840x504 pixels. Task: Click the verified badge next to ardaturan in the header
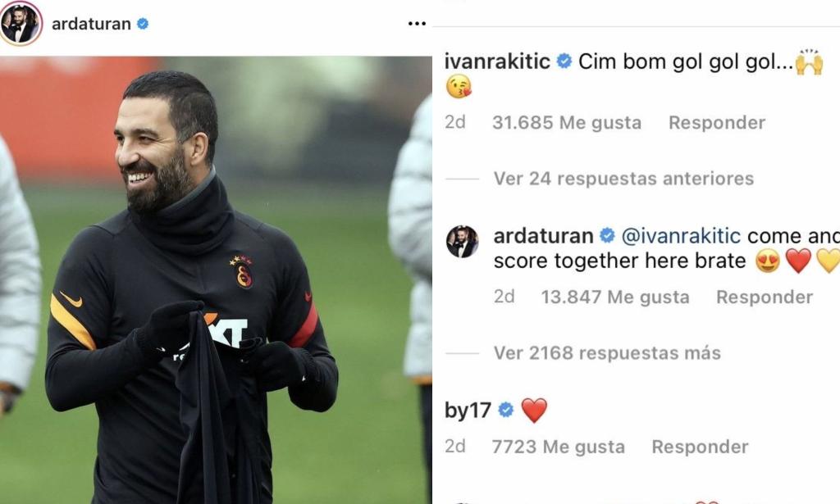(143, 24)
